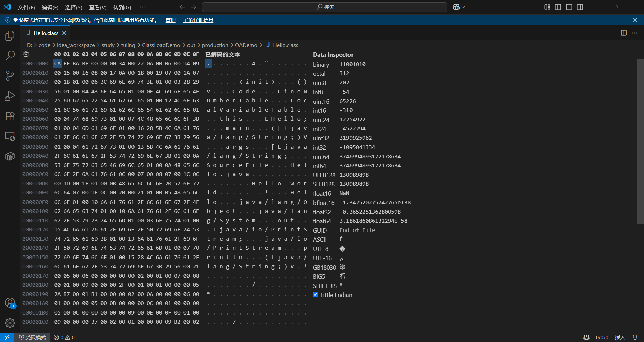Open the 文件(F) menu
Viewport: 644px width, 342px height.
tap(26, 7)
